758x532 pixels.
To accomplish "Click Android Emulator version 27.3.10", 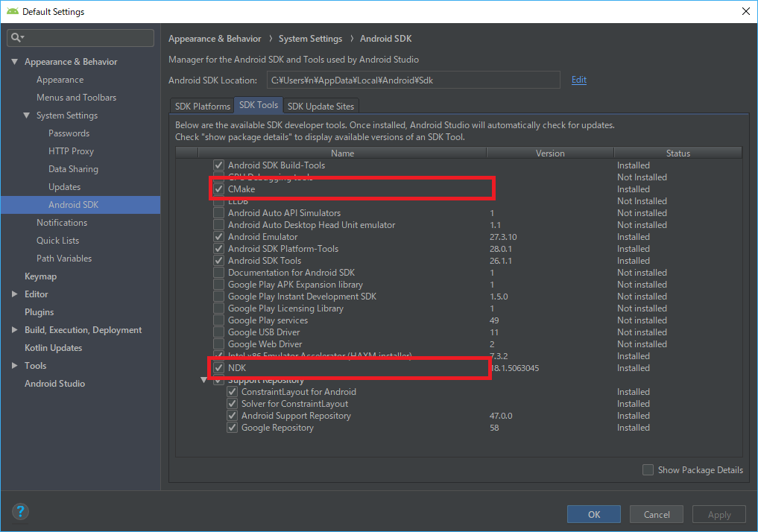I will (503, 237).
